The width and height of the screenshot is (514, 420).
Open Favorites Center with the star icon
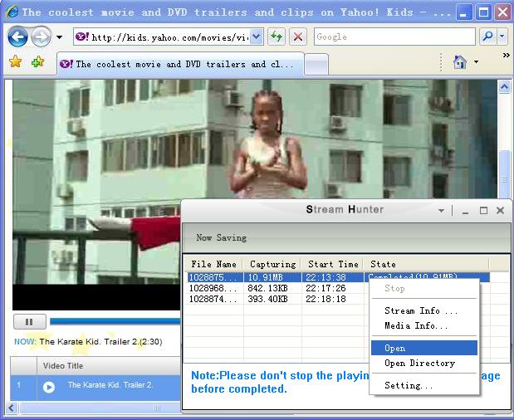[x=16, y=61]
